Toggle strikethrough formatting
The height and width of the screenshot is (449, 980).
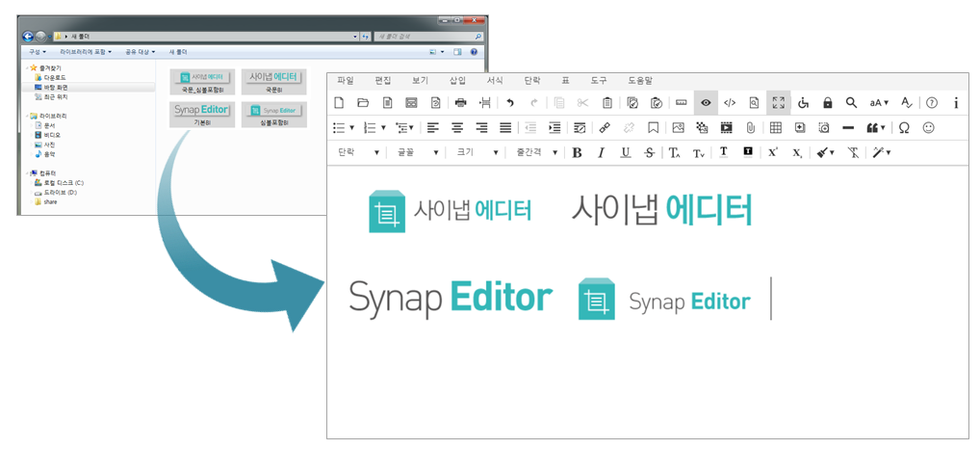650,152
